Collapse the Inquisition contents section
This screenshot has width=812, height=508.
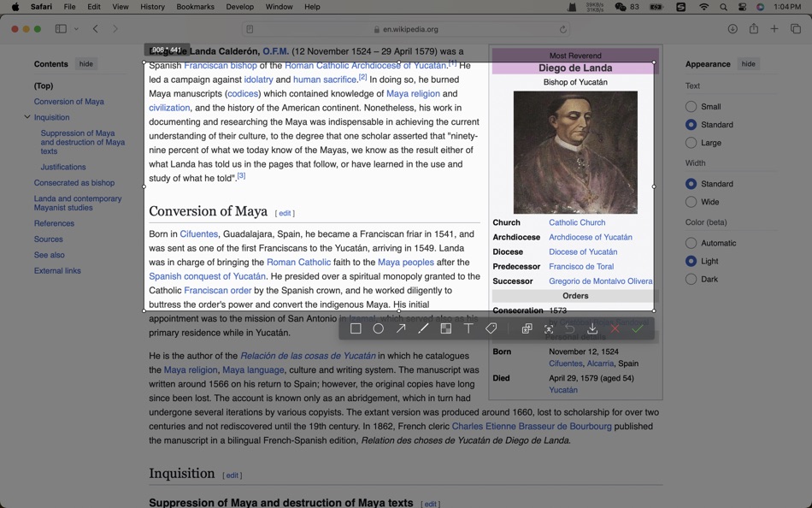pos(27,117)
